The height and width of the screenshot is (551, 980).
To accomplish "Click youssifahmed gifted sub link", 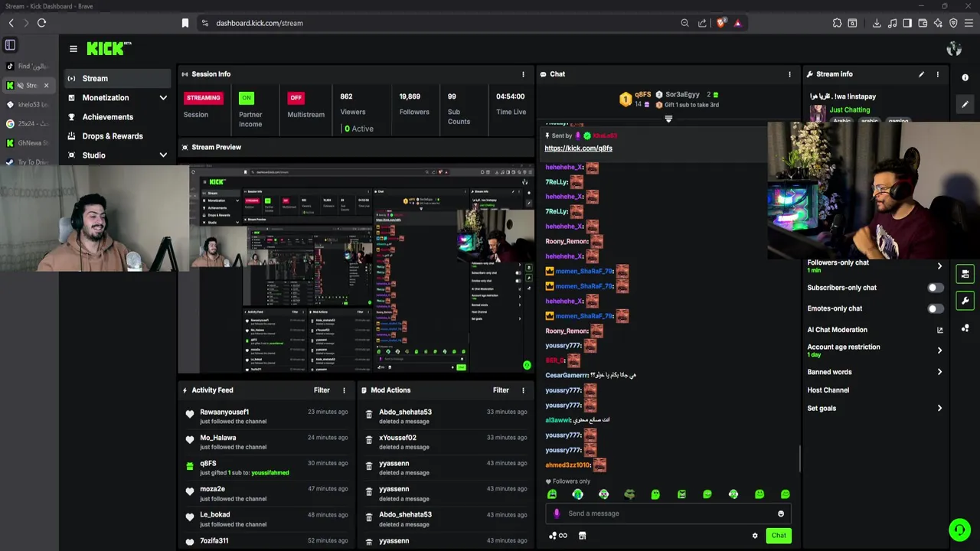I will (270, 473).
